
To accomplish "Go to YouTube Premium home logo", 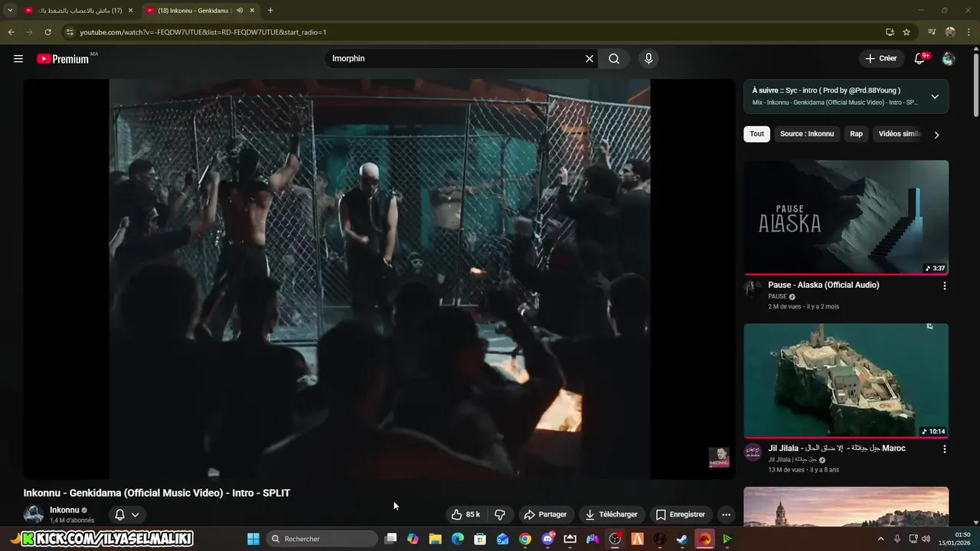I will pyautogui.click(x=64, y=59).
